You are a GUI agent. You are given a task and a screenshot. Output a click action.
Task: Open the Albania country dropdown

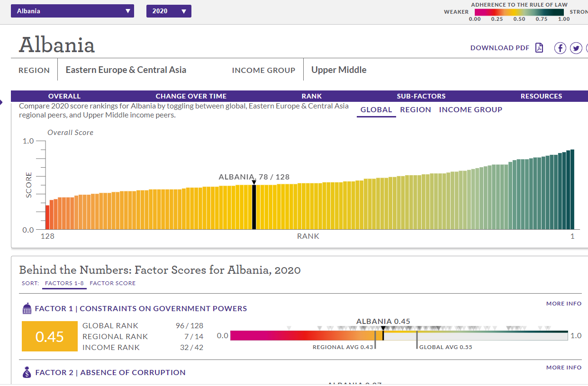pos(72,11)
